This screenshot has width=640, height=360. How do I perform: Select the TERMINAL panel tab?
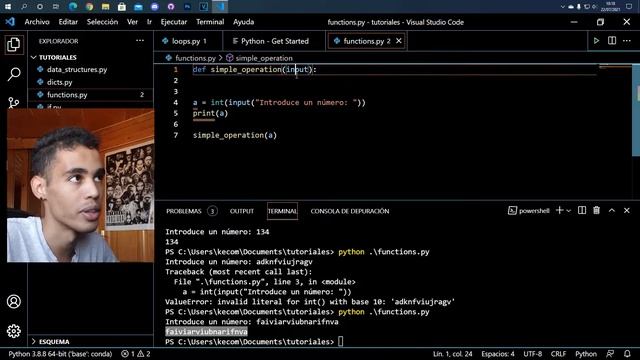pos(282,211)
